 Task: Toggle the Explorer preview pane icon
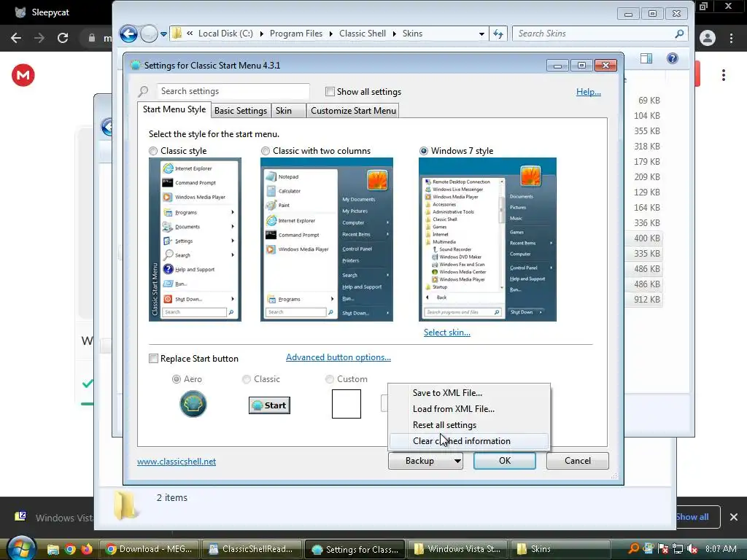(x=646, y=58)
